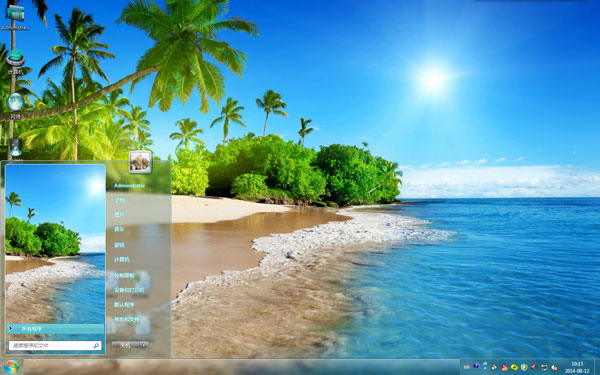The width and height of the screenshot is (600, 375).
Task: Open shutdown options arrow beside 关机
Action: point(144,345)
